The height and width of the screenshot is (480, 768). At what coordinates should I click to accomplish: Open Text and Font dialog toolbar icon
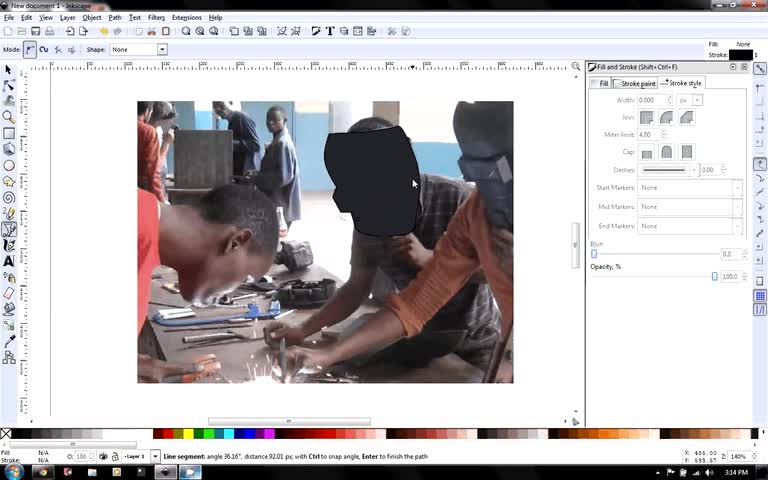(x=330, y=31)
